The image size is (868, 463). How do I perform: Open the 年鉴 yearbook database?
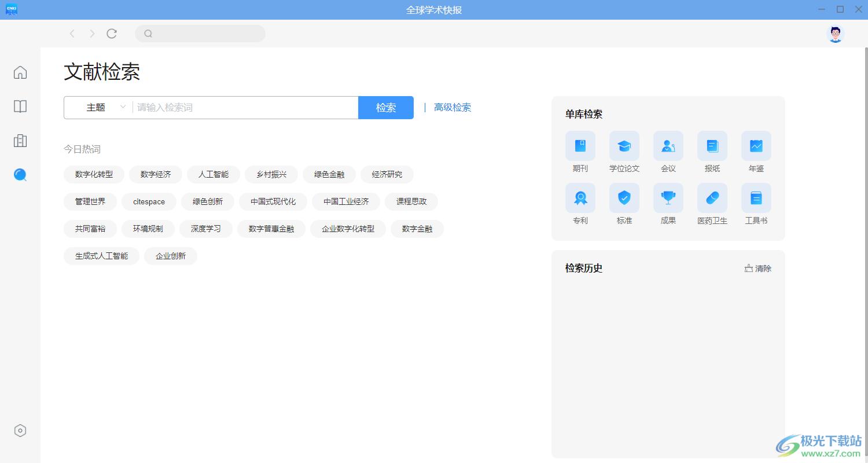point(756,146)
